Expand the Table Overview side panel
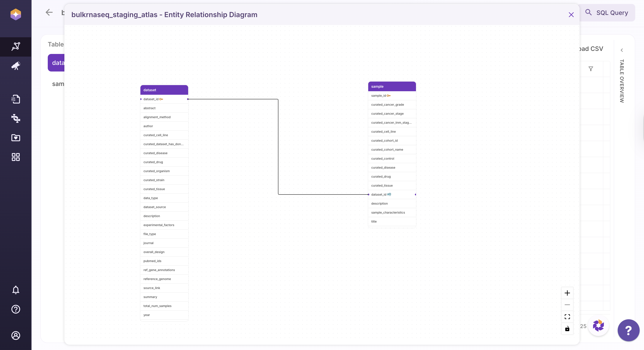The image size is (644, 350). pyautogui.click(x=622, y=50)
